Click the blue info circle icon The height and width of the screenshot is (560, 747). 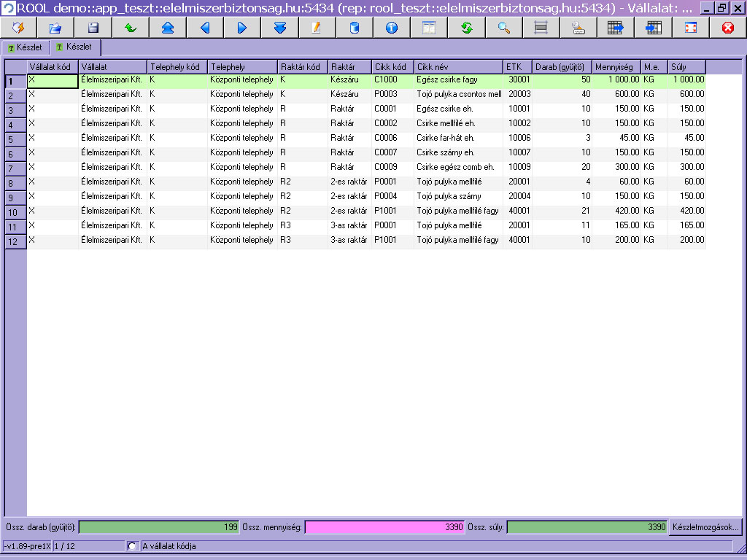tap(391, 28)
